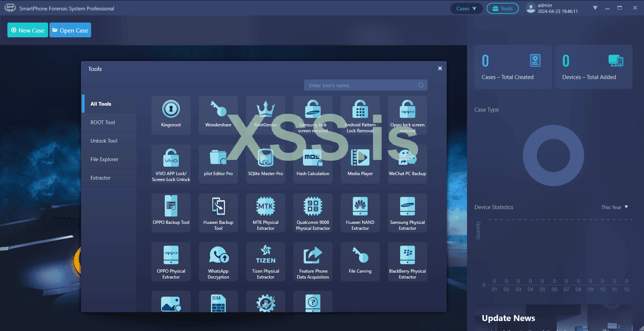
Task: Switch to Unlock Tool category
Action: [109, 141]
